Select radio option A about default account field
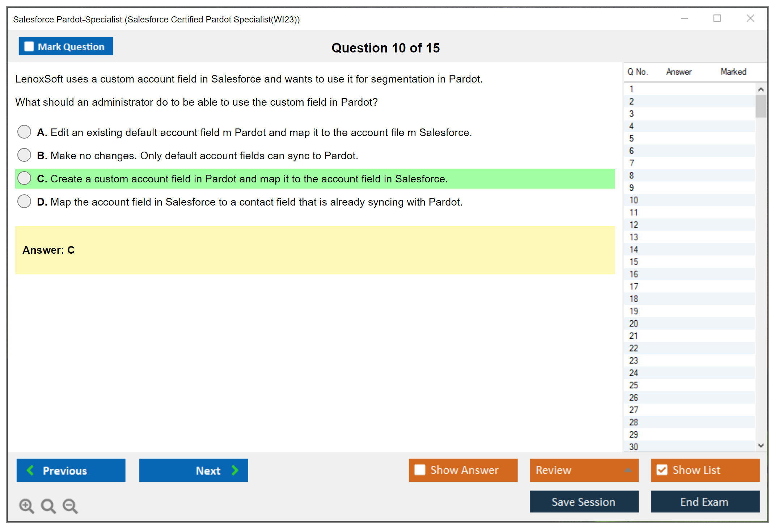This screenshot has width=778, height=532. (24, 132)
